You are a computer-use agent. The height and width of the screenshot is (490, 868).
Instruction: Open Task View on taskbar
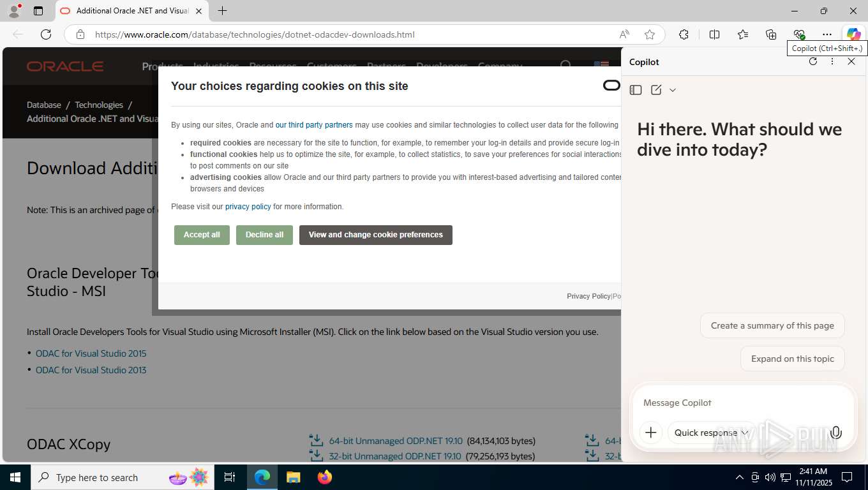pyautogui.click(x=230, y=477)
